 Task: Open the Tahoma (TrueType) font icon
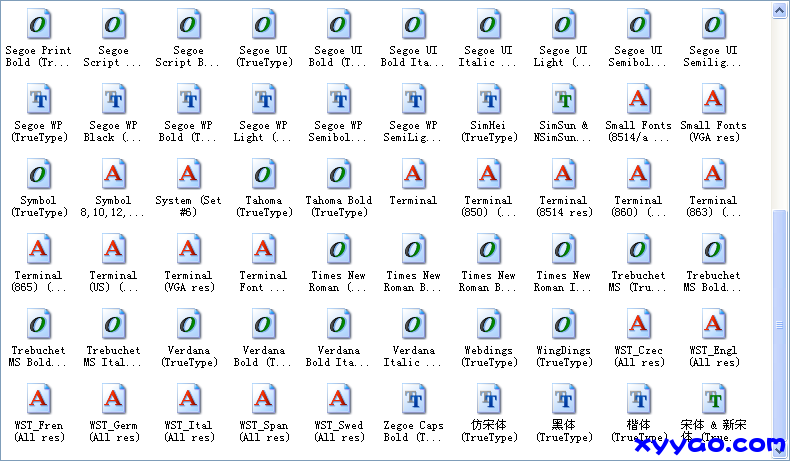264,174
